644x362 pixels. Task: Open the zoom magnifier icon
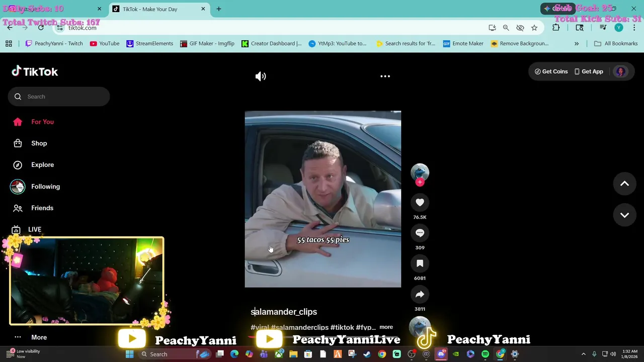[x=506, y=28]
